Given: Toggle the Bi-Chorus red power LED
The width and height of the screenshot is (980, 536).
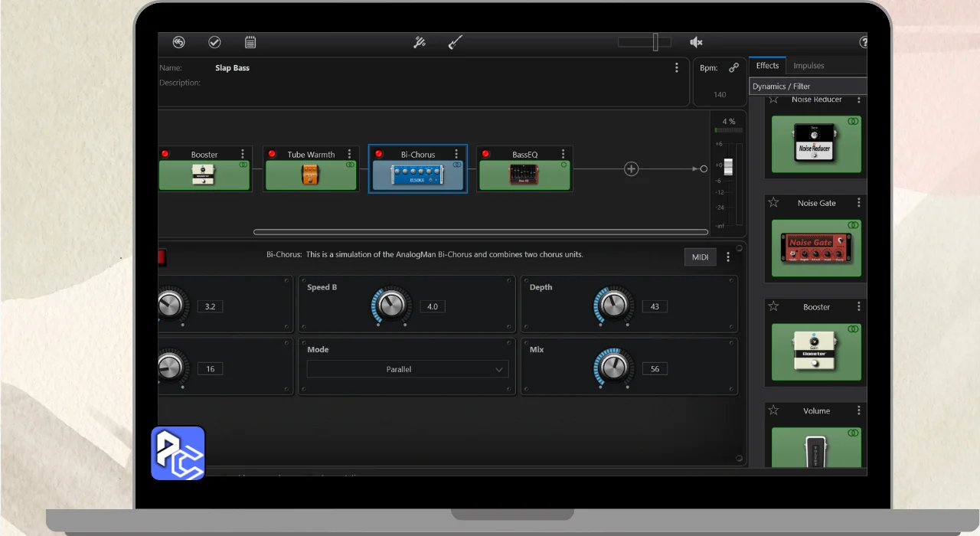Looking at the screenshot, I should point(378,154).
